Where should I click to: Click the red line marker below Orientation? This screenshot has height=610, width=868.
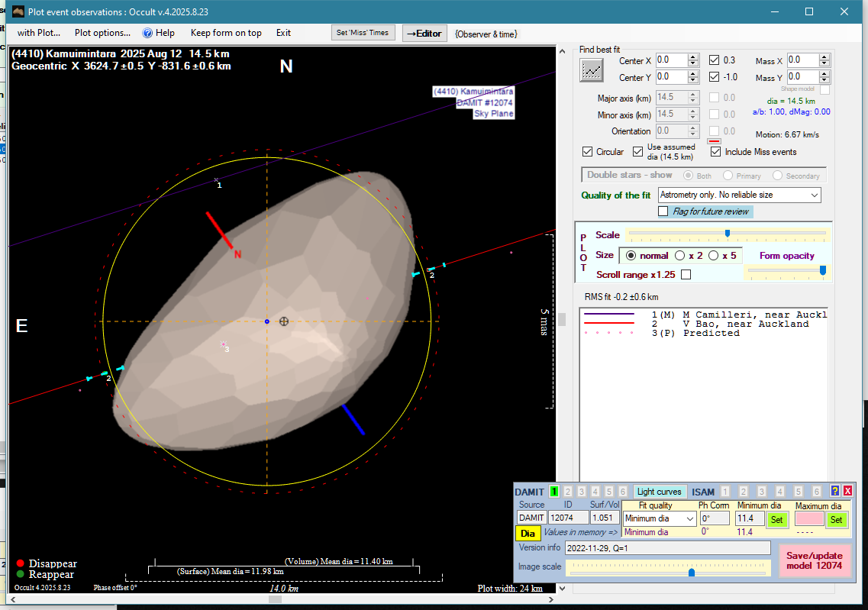point(715,141)
